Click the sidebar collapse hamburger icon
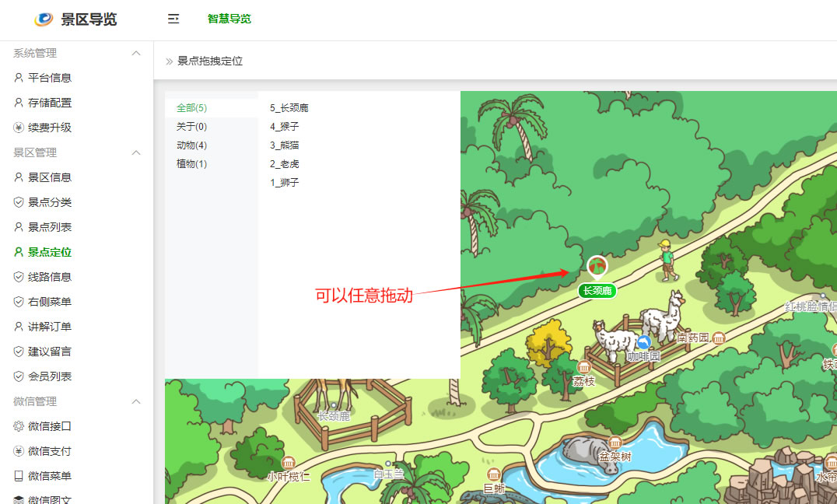Screen dimensions: 837x504 click(173, 19)
